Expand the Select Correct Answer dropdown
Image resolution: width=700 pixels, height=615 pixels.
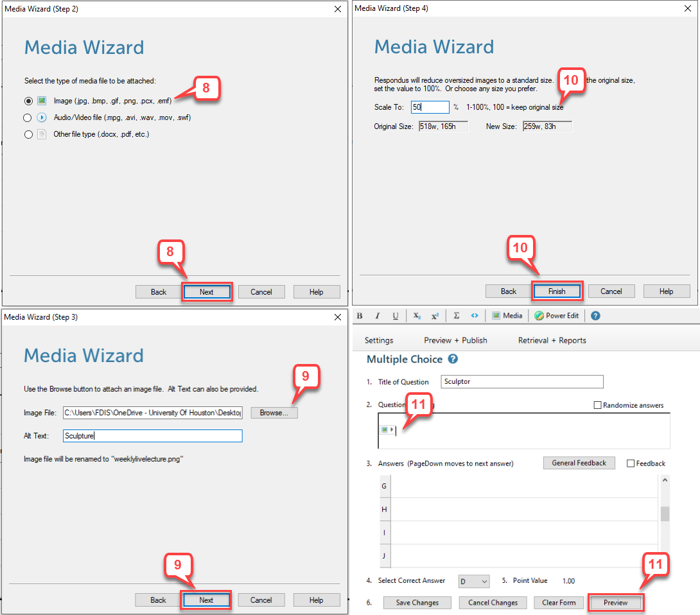tap(474, 581)
